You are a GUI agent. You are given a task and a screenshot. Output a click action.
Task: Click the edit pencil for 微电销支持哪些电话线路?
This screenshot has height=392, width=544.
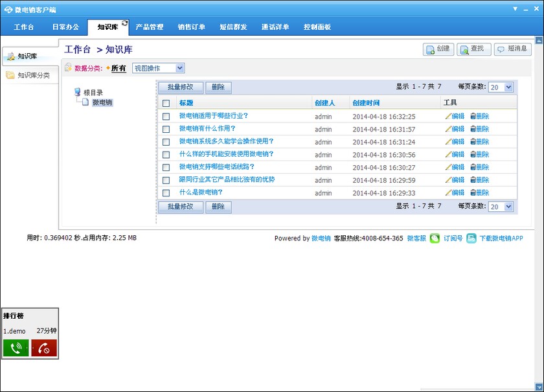click(x=448, y=167)
